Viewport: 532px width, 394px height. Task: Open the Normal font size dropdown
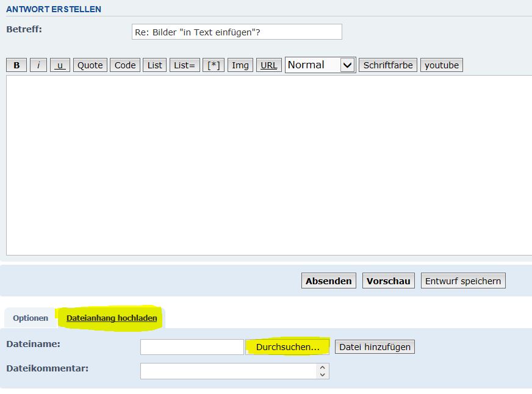tap(320, 65)
